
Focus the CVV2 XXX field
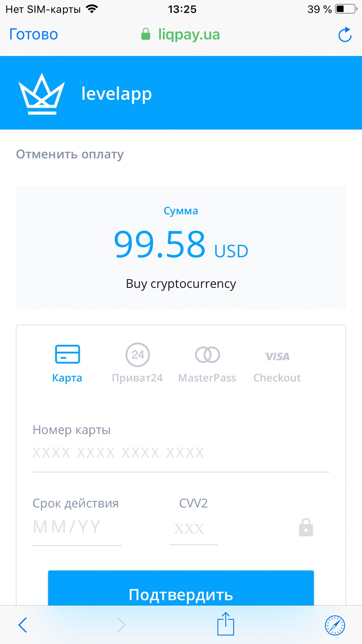(194, 529)
